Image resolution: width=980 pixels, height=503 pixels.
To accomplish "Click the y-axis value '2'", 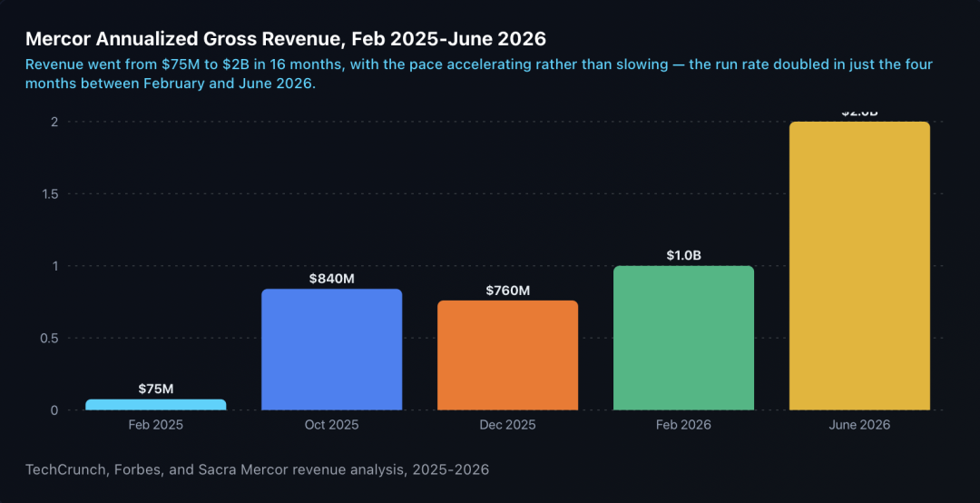I will [54, 122].
